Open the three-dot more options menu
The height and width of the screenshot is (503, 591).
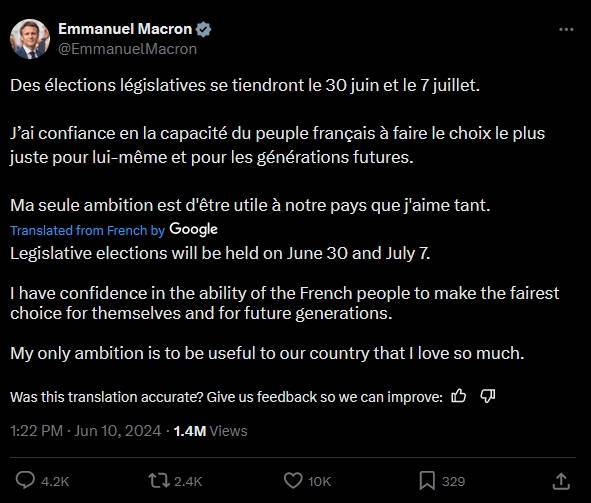[x=566, y=29]
